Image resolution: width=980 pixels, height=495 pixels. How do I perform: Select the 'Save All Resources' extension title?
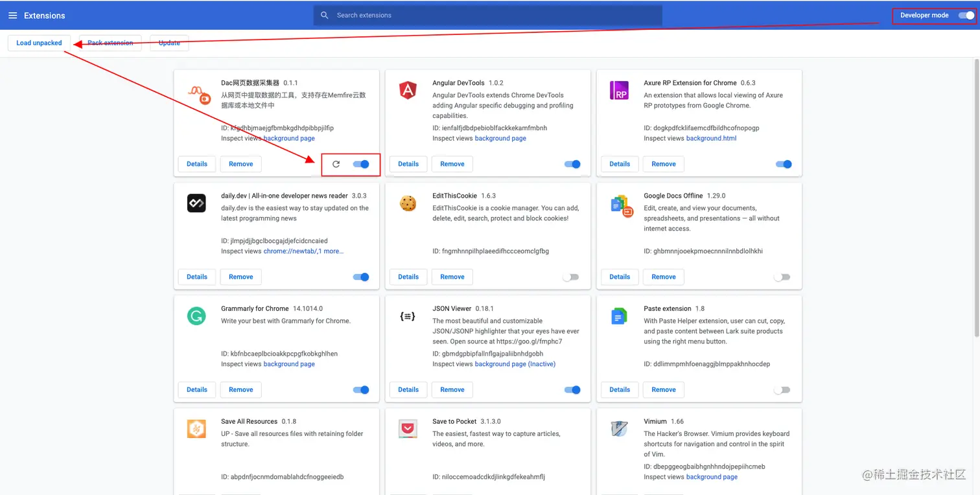tap(249, 421)
